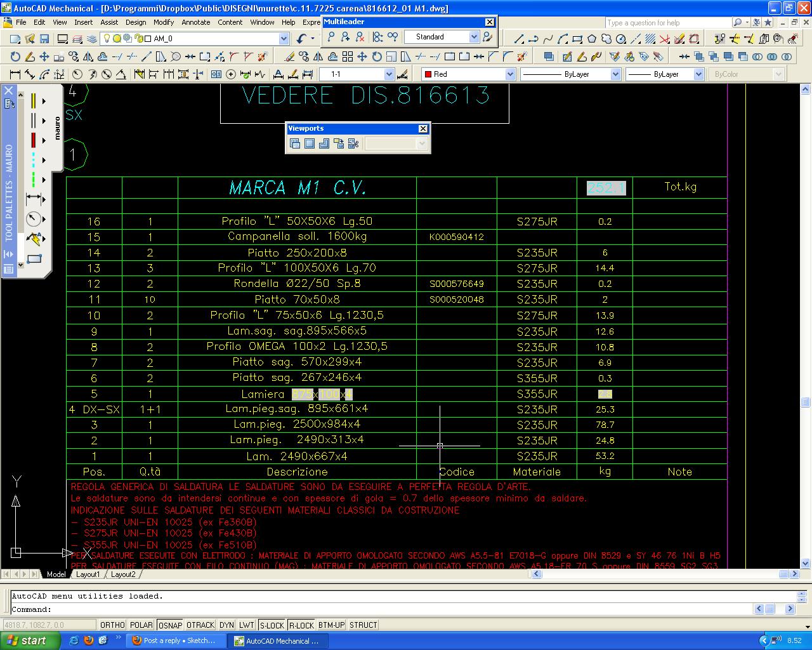This screenshot has height=650, width=812.
Task: Click the Tool Palettes properties icon
Action: tap(9, 269)
